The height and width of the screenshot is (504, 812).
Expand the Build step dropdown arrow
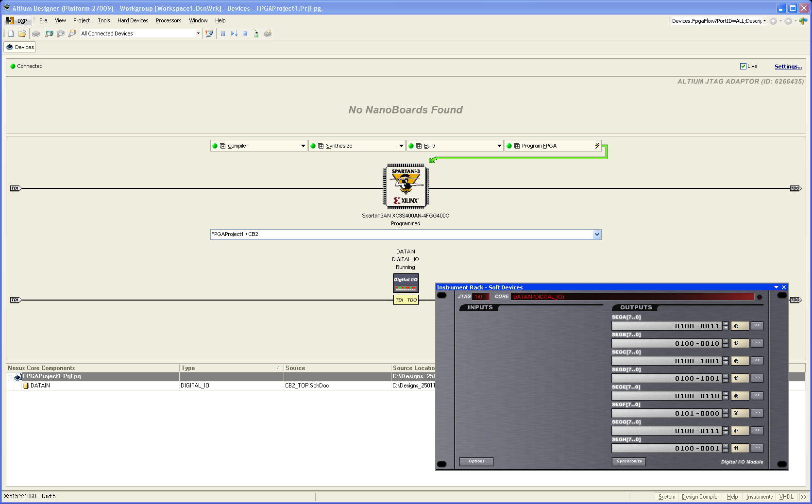(x=499, y=146)
